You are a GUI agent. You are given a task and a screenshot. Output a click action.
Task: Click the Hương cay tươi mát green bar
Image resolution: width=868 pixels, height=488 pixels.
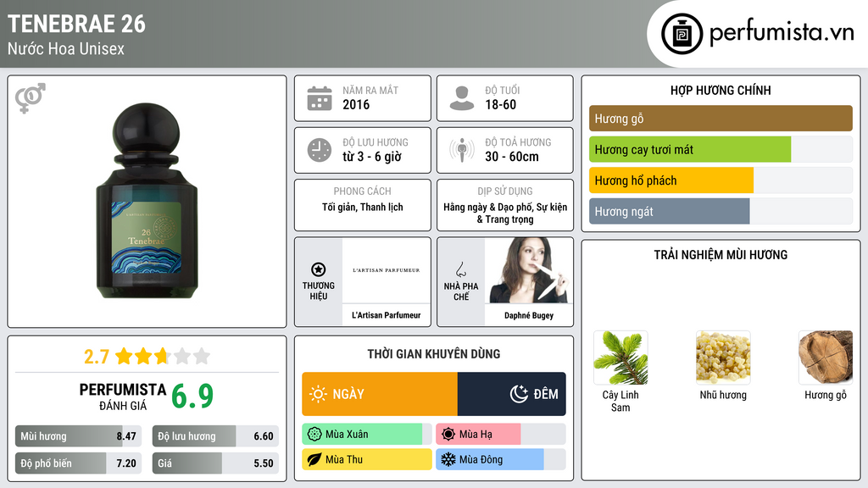click(x=690, y=149)
